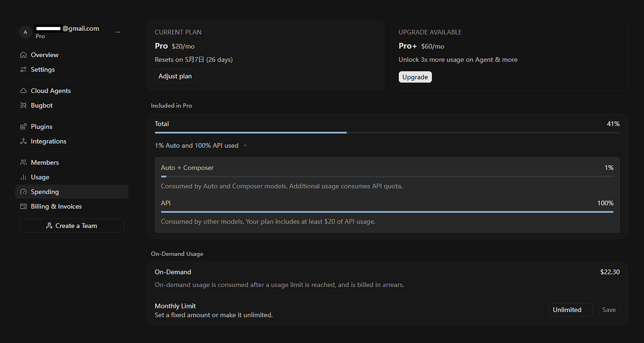Click the Plugins icon in sidebar
Image resolution: width=644 pixels, height=343 pixels.
[x=23, y=127]
